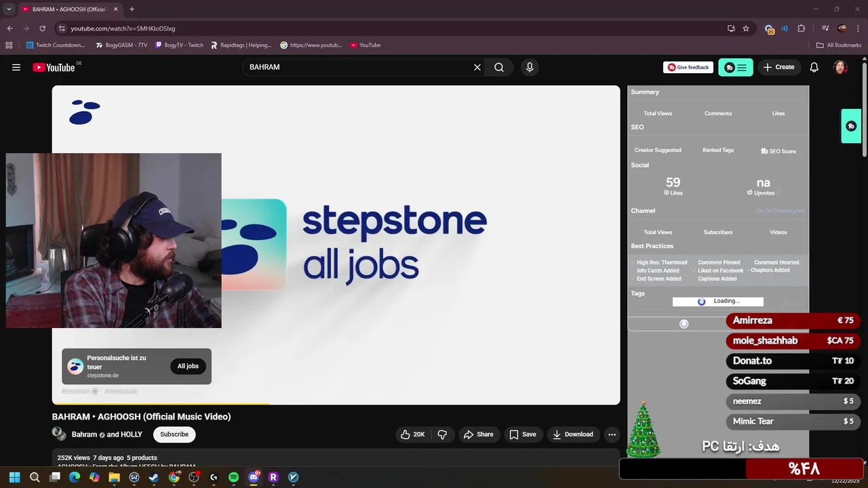Viewport: 868px width, 488px height.
Task: Start voice search with microphone icon
Action: pos(530,67)
